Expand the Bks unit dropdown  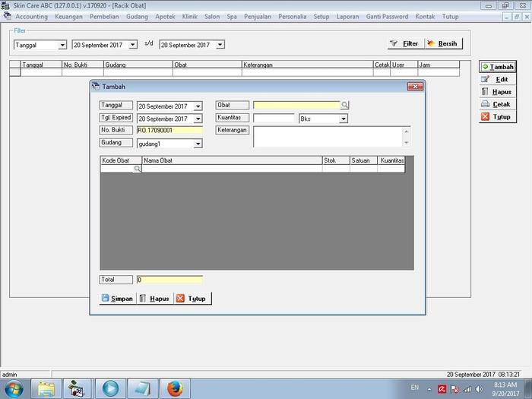tap(344, 119)
